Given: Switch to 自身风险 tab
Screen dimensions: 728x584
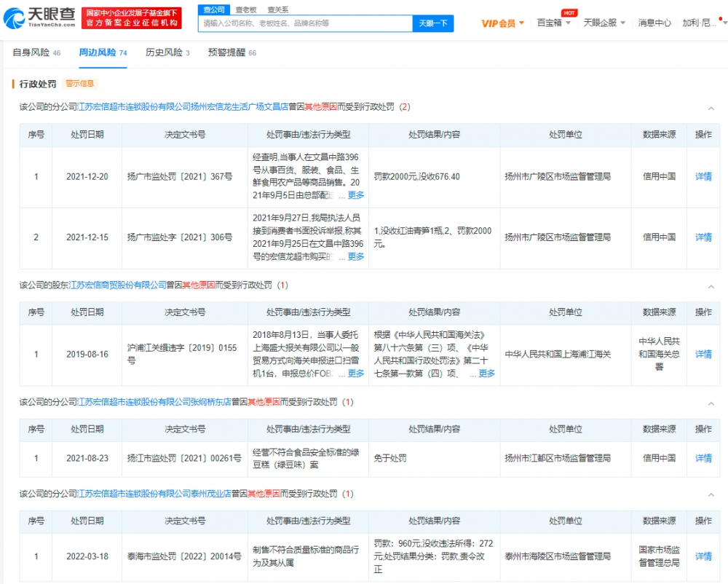Looking at the screenshot, I should click(x=36, y=52).
